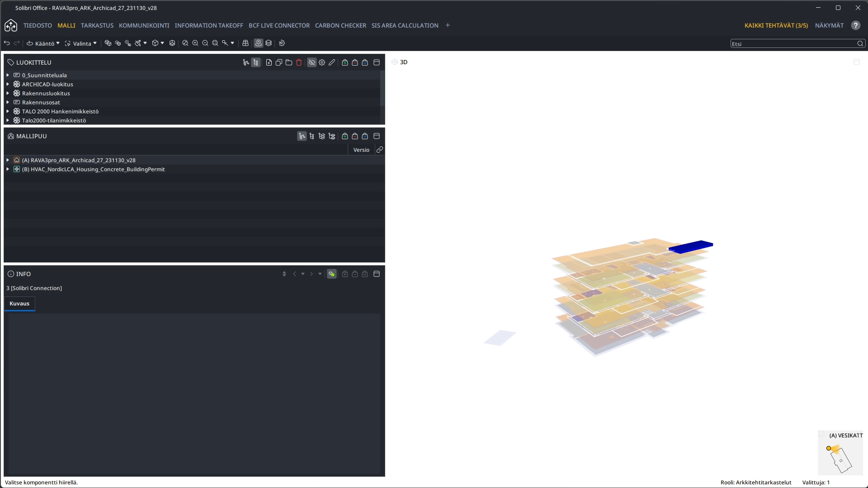Toggle first hierarchy tree view in Luokittelu

click(x=246, y=63)
